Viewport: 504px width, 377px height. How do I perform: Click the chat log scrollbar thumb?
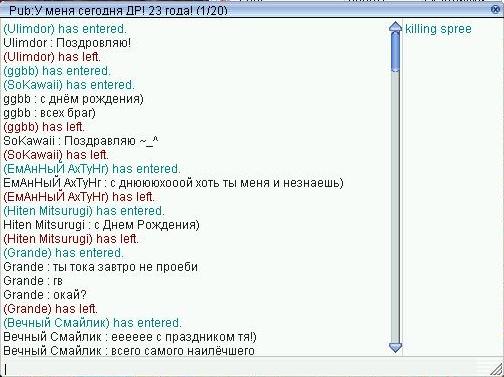coord(395,52)
